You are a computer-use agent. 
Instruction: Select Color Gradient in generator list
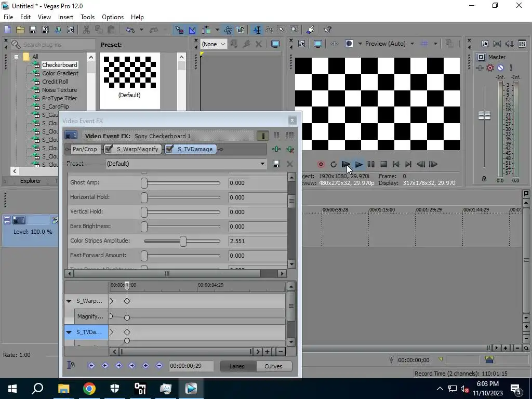(x=60, y=73)
